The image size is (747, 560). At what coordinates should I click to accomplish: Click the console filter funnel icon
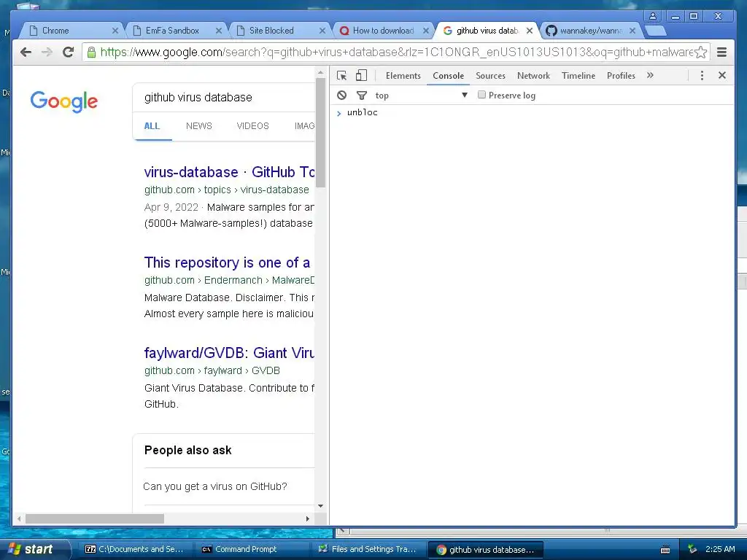click(x=362, y=96)
